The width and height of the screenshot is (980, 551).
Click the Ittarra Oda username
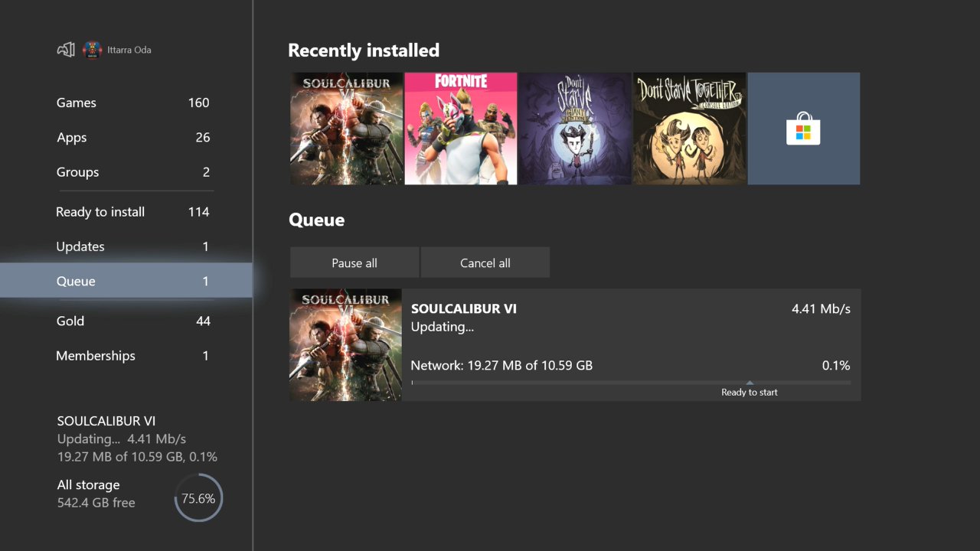pyautogui.click(x=129, y=51)
